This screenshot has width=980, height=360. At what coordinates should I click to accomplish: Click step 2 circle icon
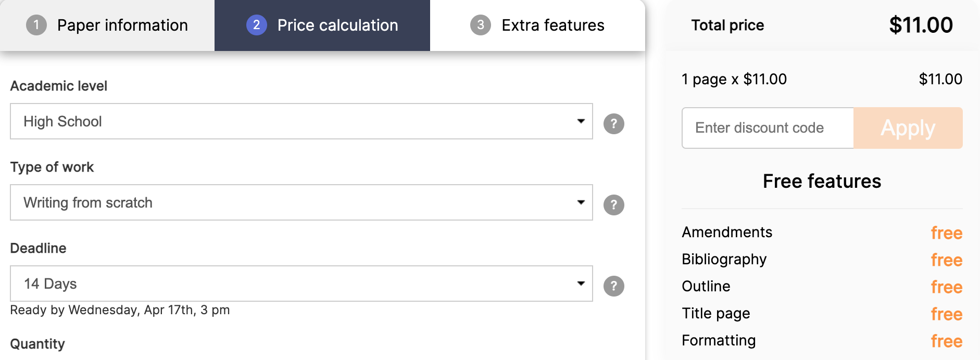coord(257,25)
